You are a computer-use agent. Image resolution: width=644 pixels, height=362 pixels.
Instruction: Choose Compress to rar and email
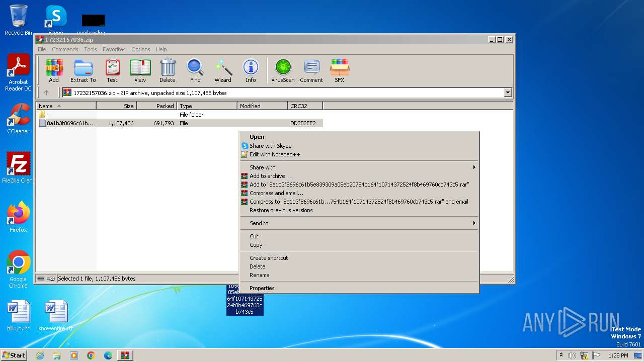coord(359,202)
